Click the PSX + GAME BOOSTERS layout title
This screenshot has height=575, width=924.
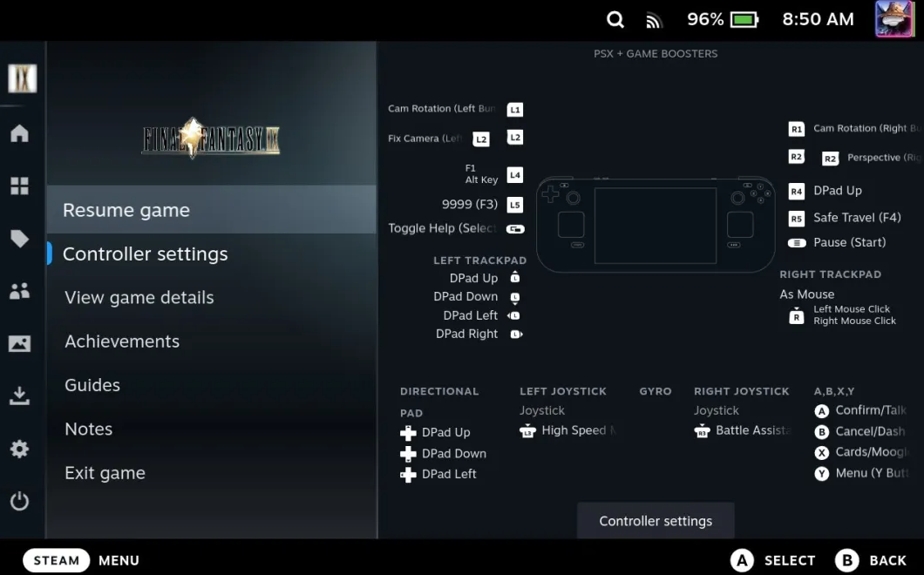656,54
